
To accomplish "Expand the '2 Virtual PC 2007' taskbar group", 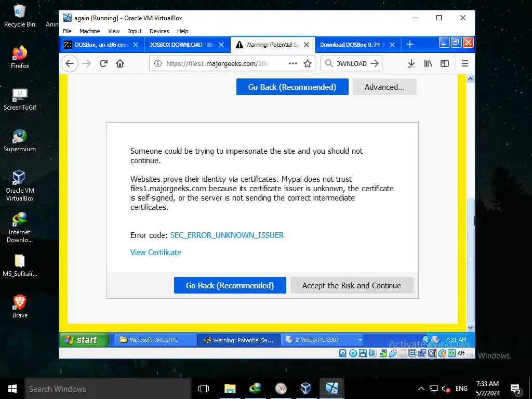I will (322, 340).
